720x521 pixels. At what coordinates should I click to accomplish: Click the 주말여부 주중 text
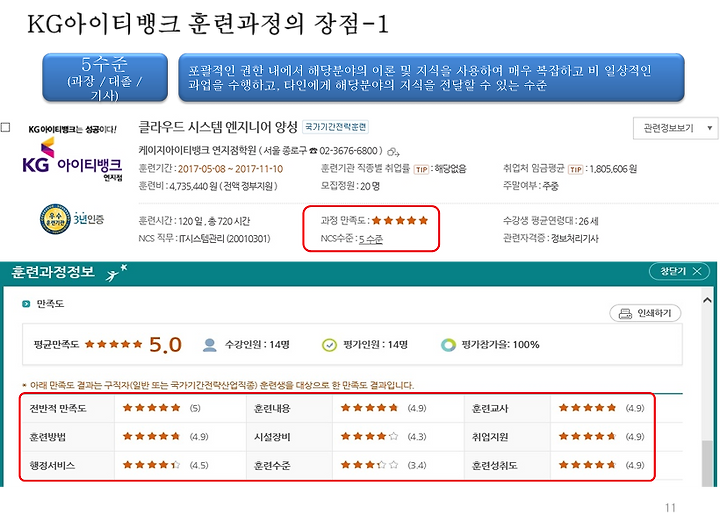point(530,186)
